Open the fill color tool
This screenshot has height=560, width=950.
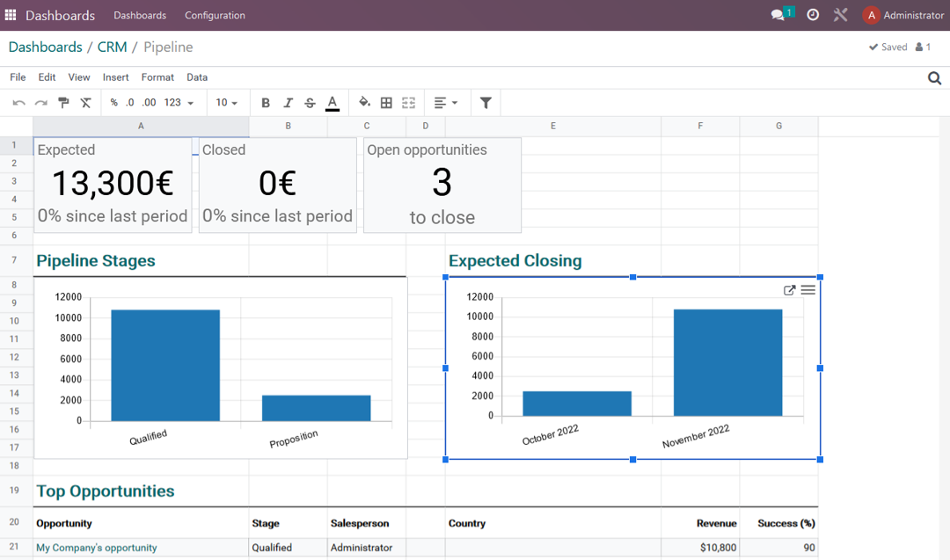point(364,103)
